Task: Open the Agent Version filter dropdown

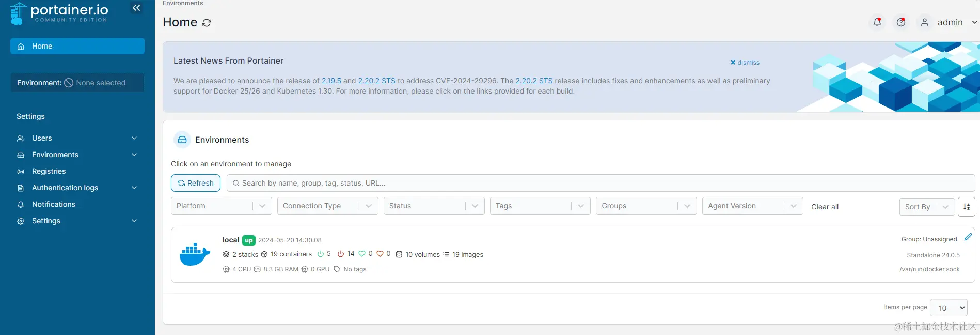Action: (753, 206)
